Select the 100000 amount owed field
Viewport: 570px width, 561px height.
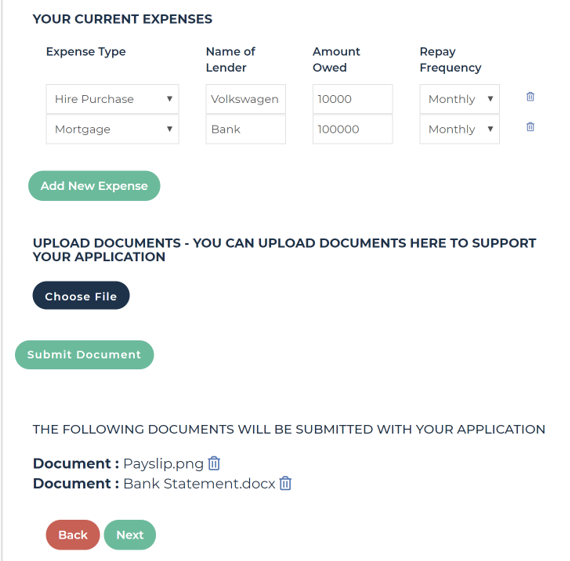click(x=353, y=129)
